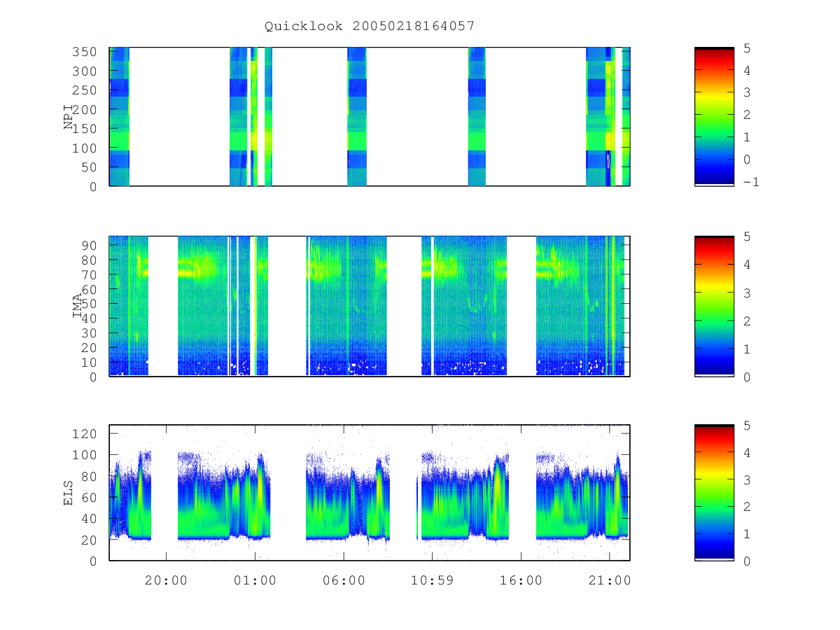Click the 350 tick on NPI axis
The width and height of the screenshot is (840, 630).
coord(86,52)
